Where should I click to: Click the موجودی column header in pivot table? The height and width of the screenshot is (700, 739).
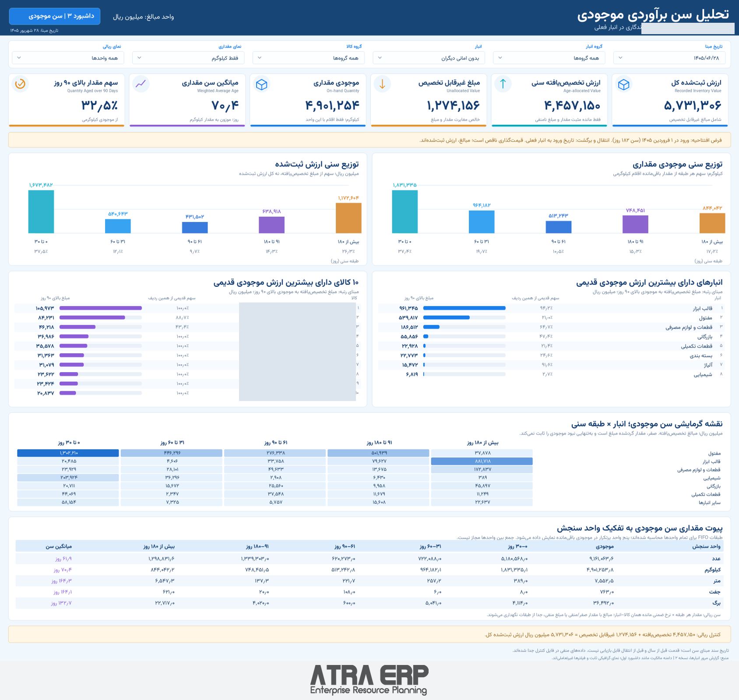tap(605, 546)
